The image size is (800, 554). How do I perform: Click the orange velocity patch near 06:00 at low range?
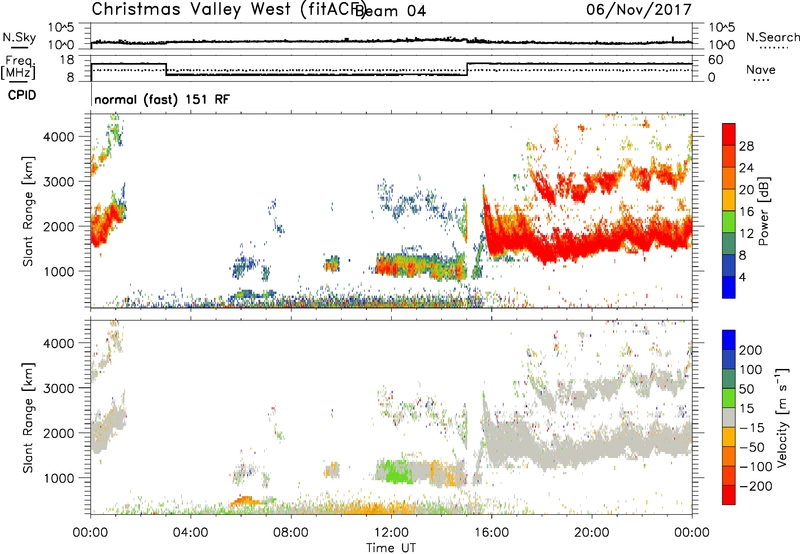coord(244,501)
